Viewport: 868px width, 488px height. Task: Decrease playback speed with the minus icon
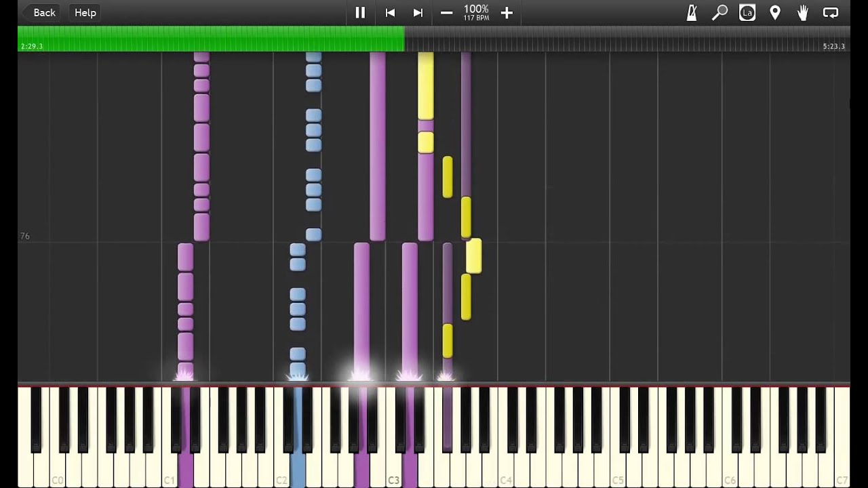pyautogui.click(x=446, y=12)
